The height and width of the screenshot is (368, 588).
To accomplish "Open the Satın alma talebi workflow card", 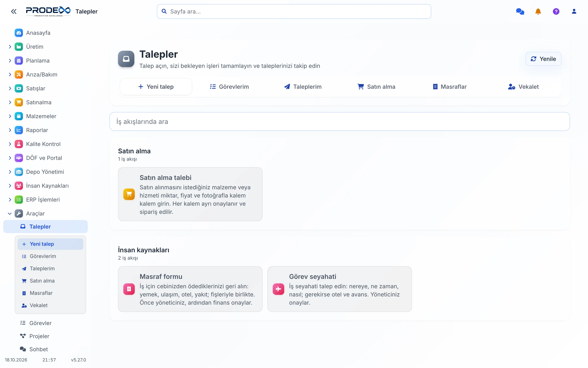I will tap(190, 194).
